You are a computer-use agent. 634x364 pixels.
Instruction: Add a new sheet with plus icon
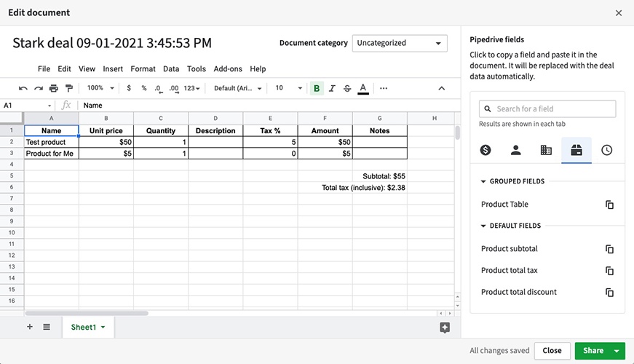[x=30, y=327]
